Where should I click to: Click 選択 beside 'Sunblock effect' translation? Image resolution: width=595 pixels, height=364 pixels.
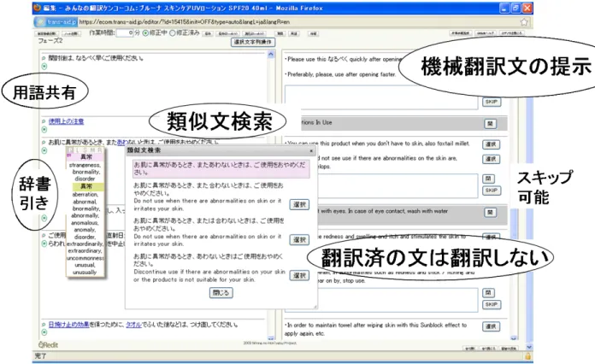[x=491, y=326]
